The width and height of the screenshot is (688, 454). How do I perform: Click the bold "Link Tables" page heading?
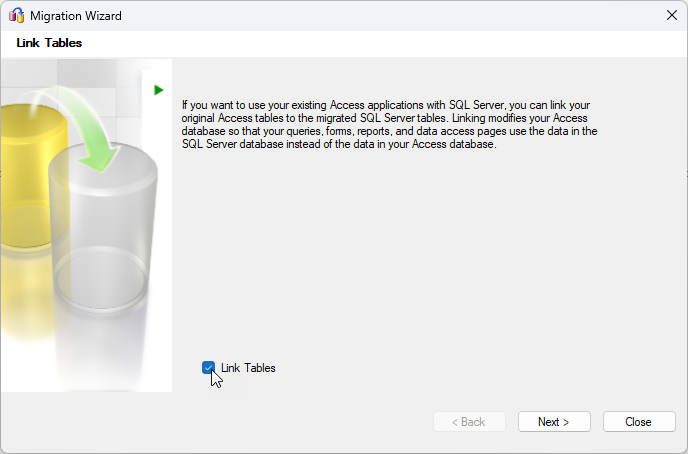coord(49,43)
